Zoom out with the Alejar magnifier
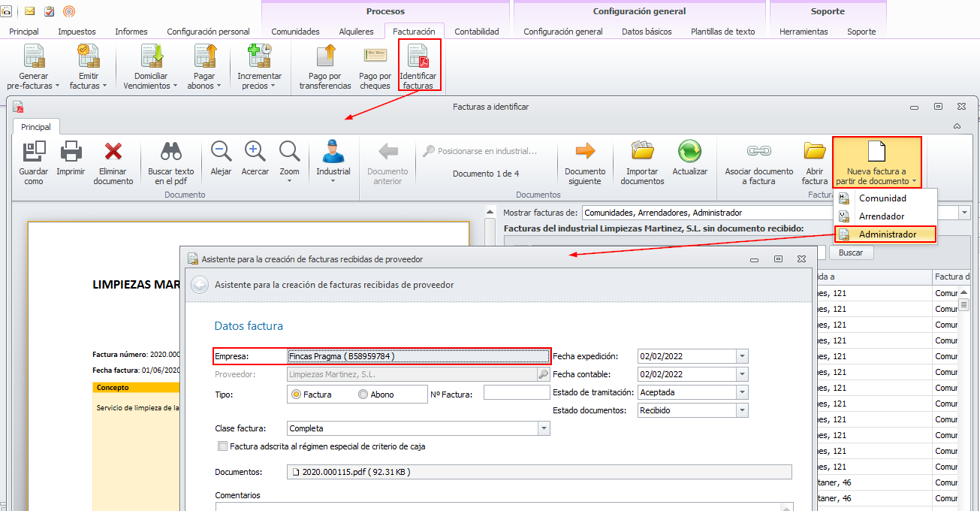This screenshot has width=980, height=511. [221, 153]
